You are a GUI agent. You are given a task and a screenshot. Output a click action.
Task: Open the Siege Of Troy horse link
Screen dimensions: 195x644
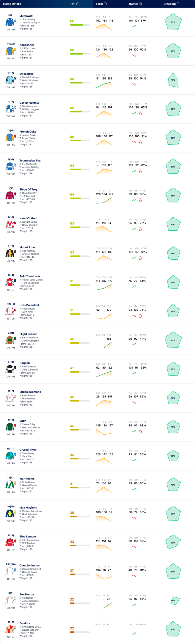coord(28,189)
